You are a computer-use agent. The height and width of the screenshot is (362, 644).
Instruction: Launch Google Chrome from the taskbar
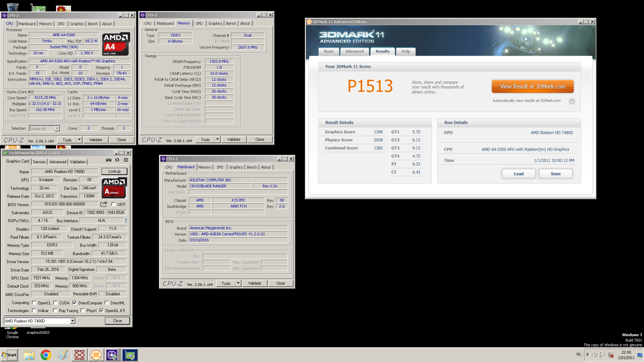coord(46,355)
